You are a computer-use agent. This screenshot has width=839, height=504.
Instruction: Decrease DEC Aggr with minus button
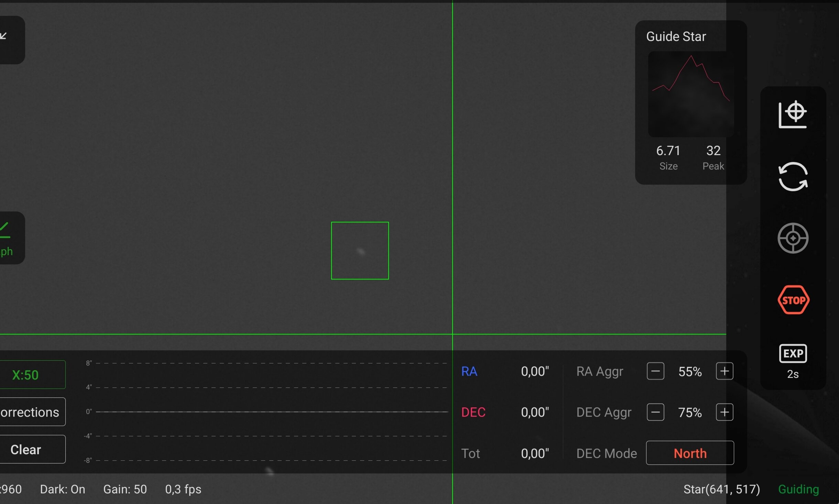(x=655, y=412)
